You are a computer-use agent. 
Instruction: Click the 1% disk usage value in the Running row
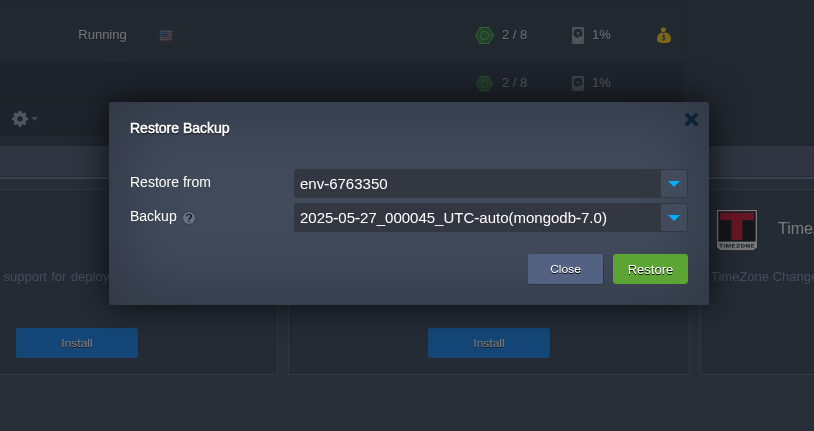[601, 35]
